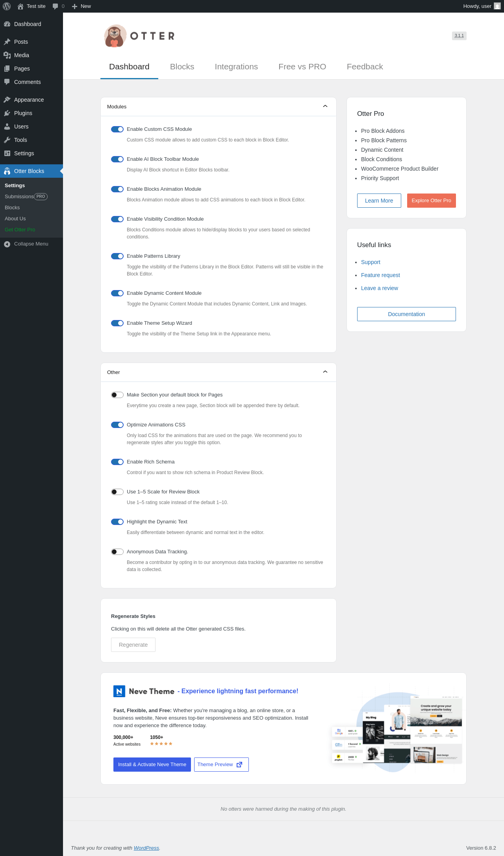Collapse the Other panel chevron
The height and width of the screenshot is (856, 504).
[x=325, y=372]
